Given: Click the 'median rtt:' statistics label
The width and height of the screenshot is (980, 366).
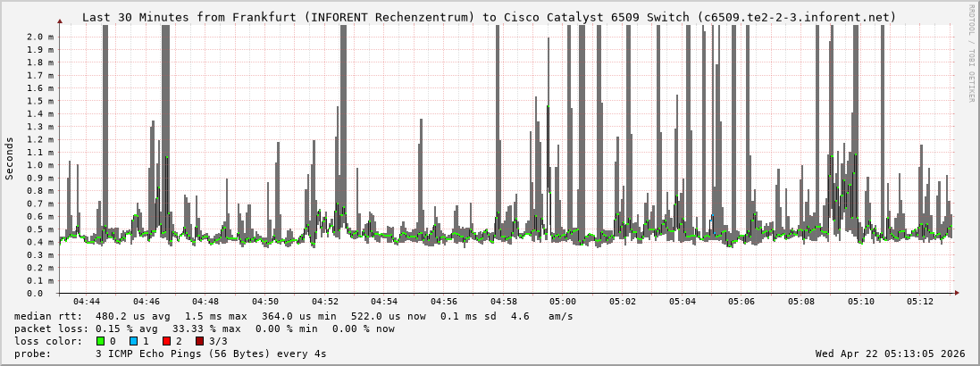Looking at the screenshot, I should pyautogui.click(x=47, y=316).
